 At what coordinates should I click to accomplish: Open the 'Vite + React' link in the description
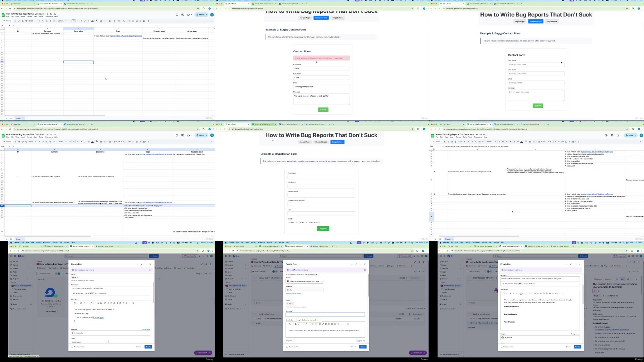98,317
